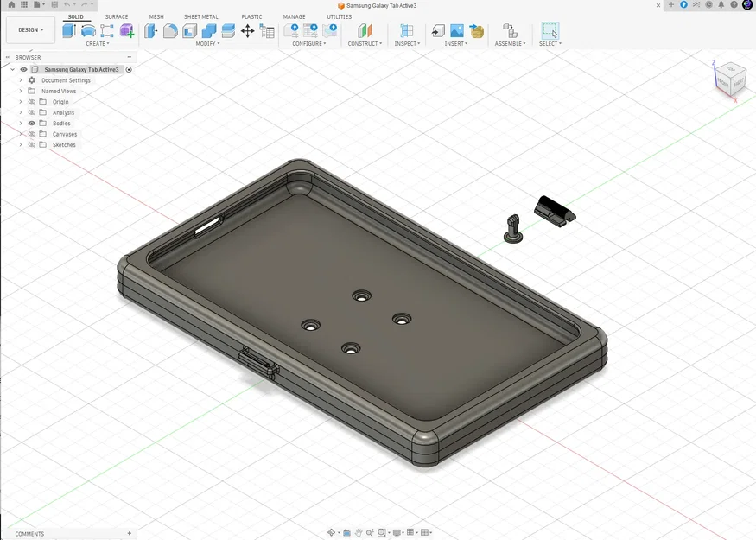Expand the Sketches folder
The height and width of the screenshot is (540, 756).
pyautogui.click(x=20, y=144)
